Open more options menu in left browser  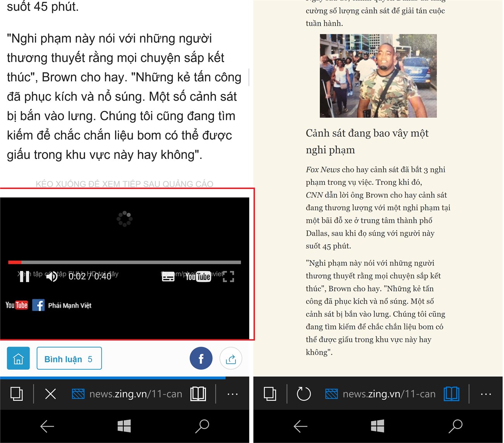coord(233,394)
